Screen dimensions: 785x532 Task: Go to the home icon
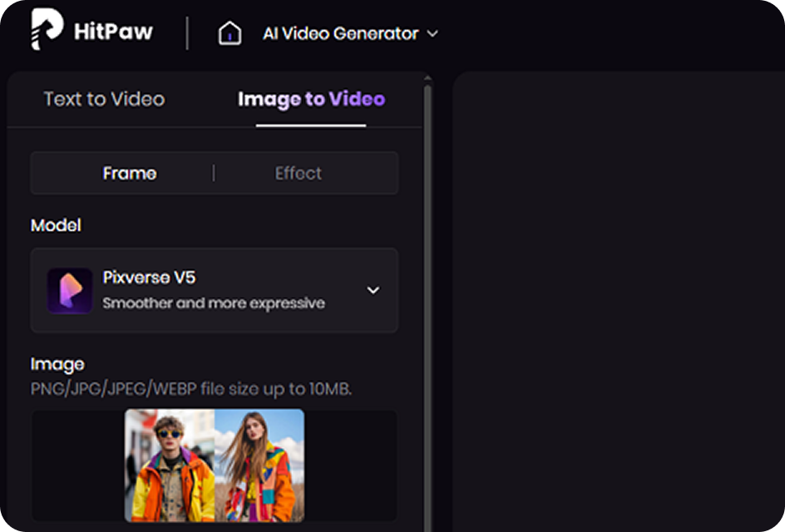230,33
